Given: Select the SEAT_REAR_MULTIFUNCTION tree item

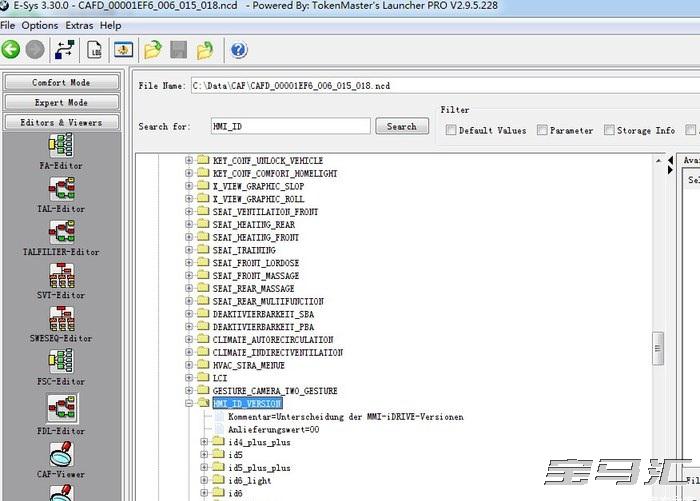Looking at the screenshot, I should 268,301.
